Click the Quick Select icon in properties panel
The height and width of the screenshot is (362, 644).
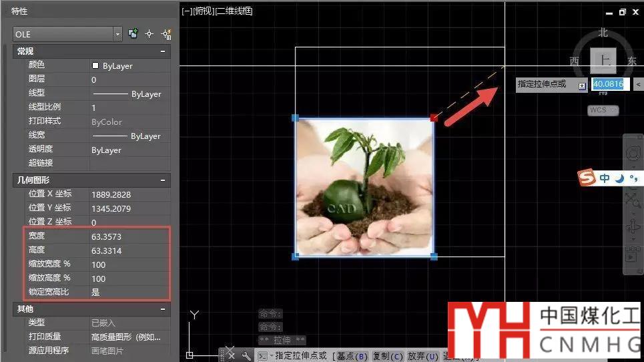tap(166, 34)
